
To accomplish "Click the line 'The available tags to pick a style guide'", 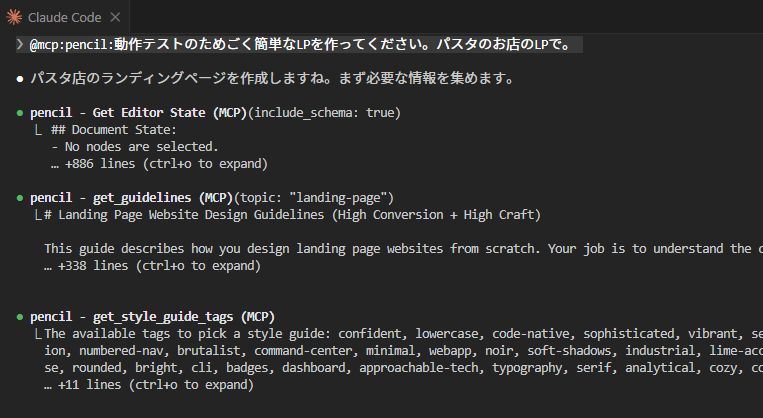I will point(403,334).
